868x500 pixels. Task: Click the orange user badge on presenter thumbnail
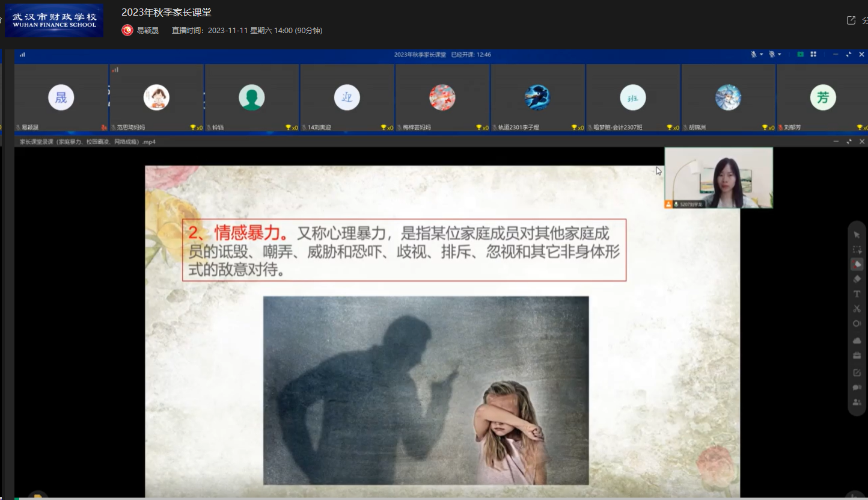click(x=668, y=204)
